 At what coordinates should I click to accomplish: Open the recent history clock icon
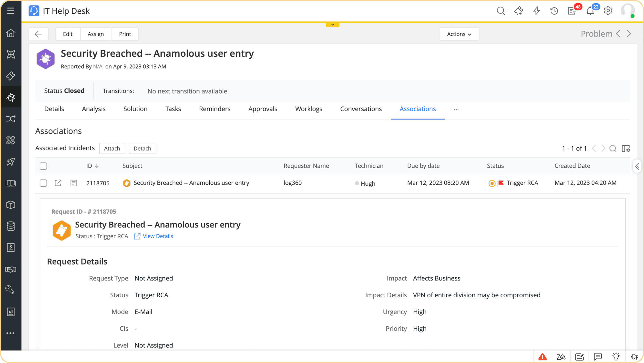pyautogui.click(x=554, y=11)
